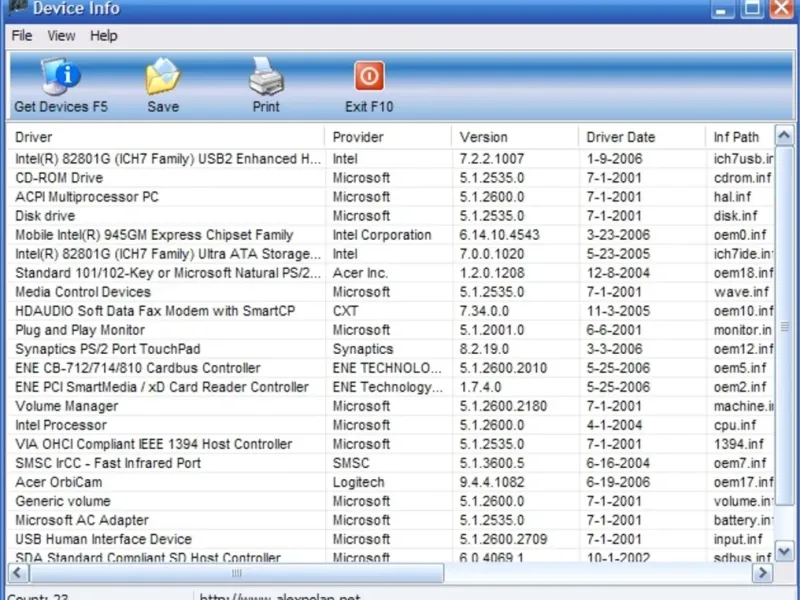Click driver date 6-19-2006 cell
This screenshot has width=800, height=600.
pyautogui.click(x=618, y=482)
